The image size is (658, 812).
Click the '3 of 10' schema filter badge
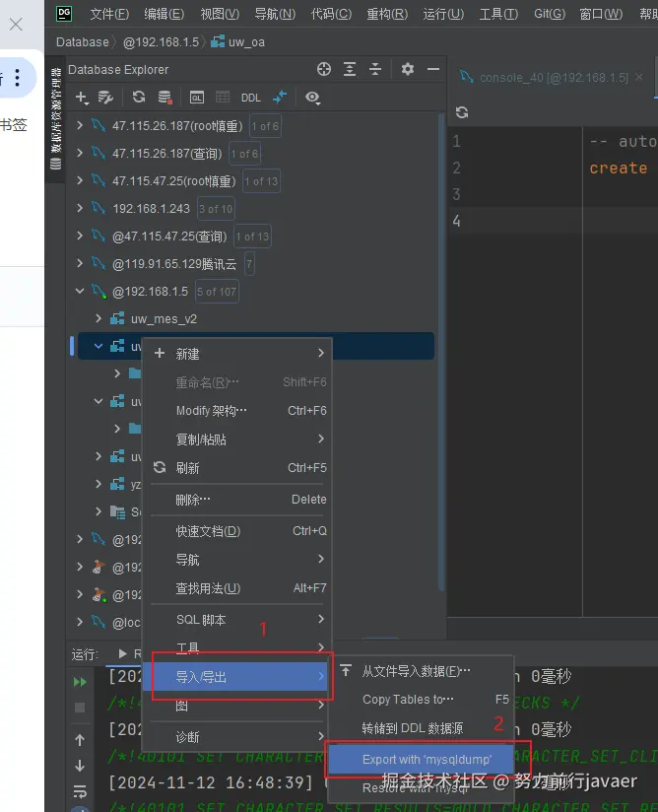[216, 209]
